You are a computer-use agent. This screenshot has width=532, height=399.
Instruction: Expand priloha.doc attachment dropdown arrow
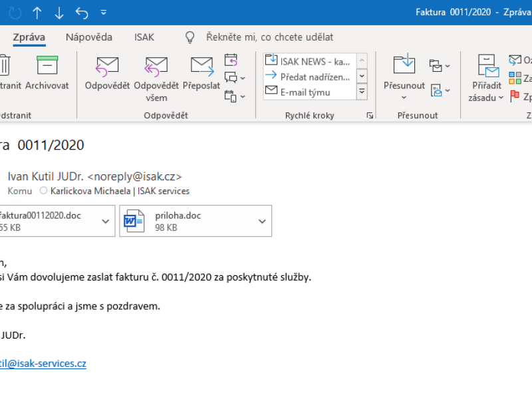(x=262, y=221)
